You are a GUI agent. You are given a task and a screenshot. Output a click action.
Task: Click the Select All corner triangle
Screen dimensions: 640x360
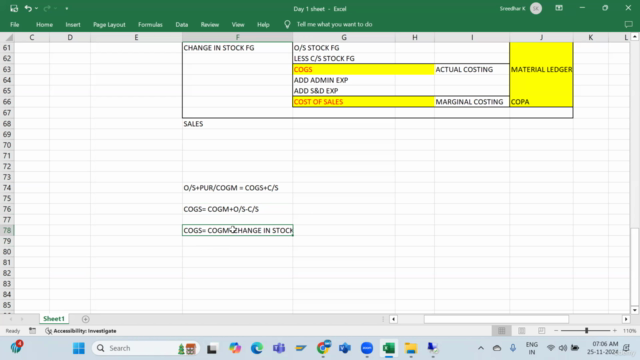coord(9,38)
